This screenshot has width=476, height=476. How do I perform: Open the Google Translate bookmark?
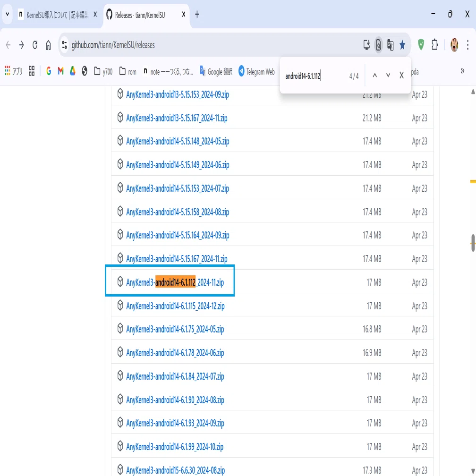(x=216, y=71)
